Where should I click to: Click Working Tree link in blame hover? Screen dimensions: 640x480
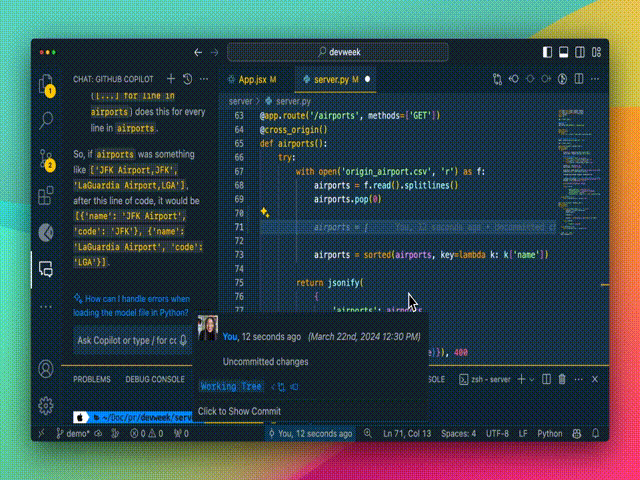coord(231,386)
